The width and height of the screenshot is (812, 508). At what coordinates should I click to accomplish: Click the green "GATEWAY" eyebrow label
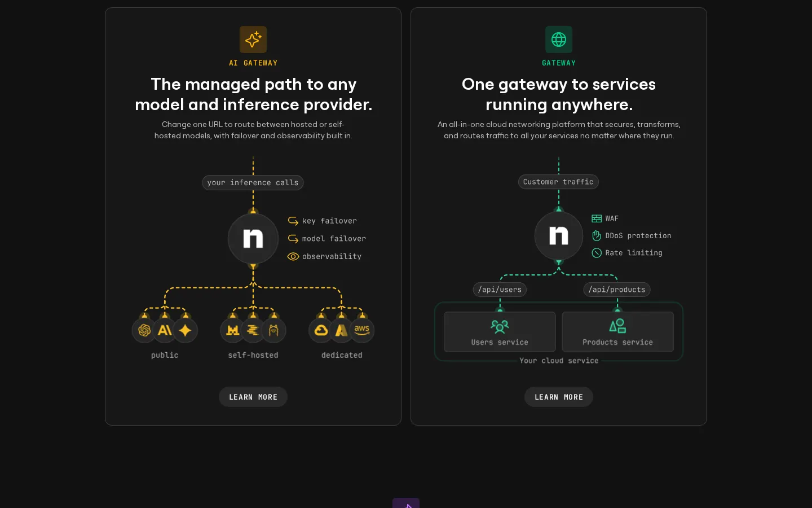[x=559, y=63]
